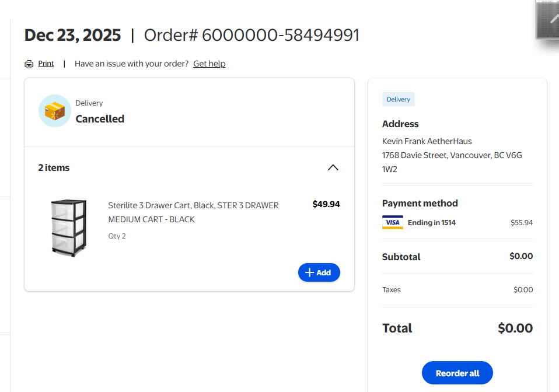
Task: Click the printer icon
Action: tap(29, 64)
